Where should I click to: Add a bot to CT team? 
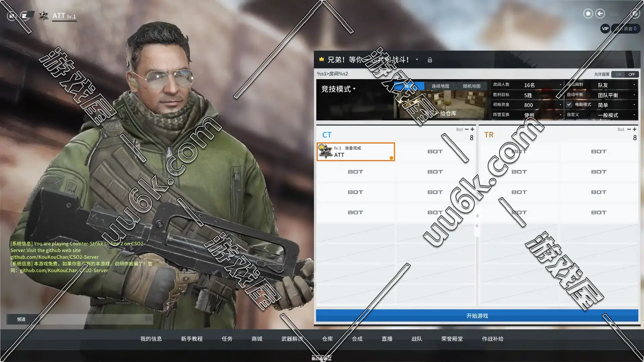tap(472, 129)
